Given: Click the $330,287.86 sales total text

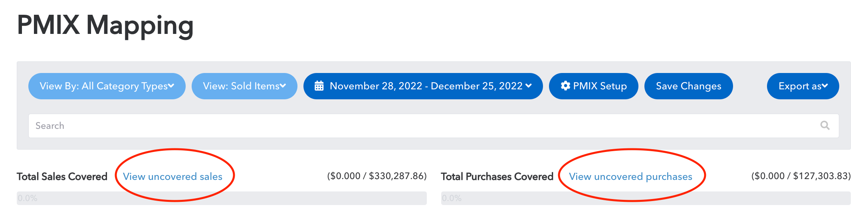Looking at the screenshot, I should 396,176.
